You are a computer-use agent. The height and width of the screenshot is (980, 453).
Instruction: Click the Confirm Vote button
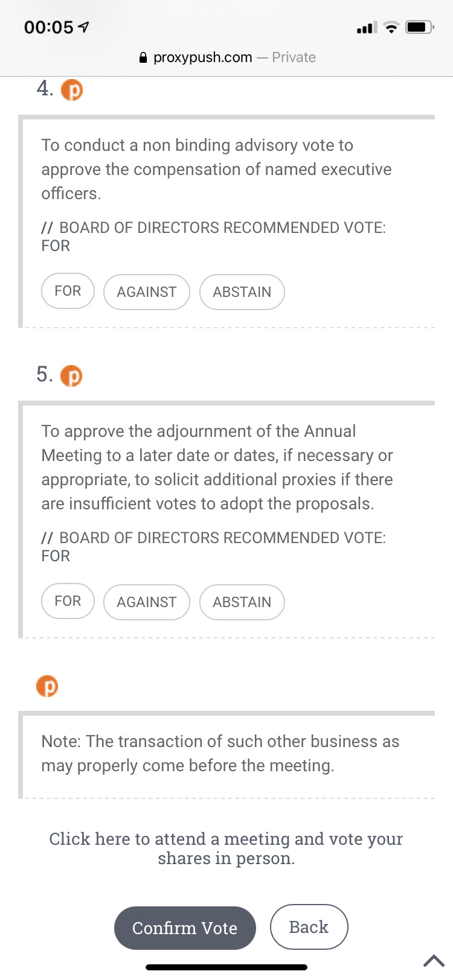pos(185,928)
